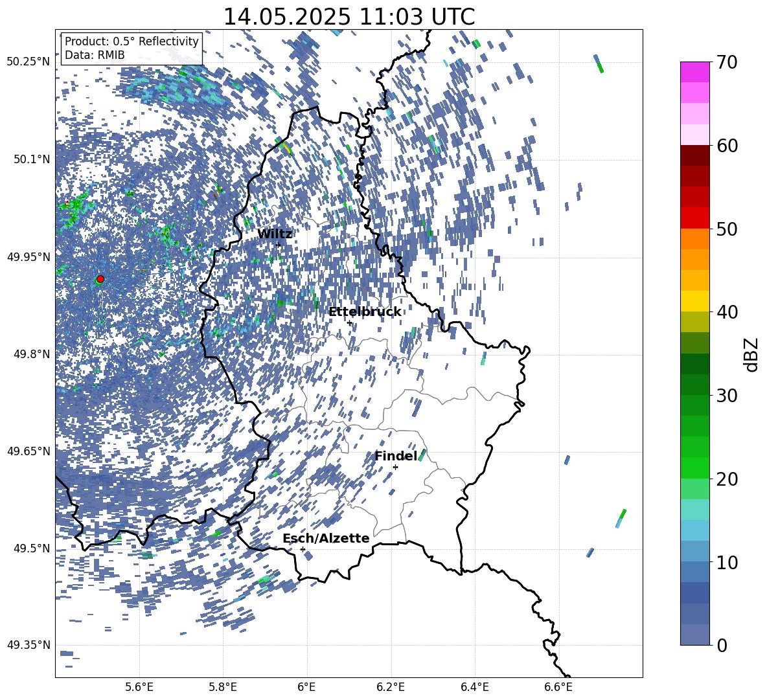Click the 6.6°E longitude label
This screenshot has height=700, width=767.
(558, 687)
